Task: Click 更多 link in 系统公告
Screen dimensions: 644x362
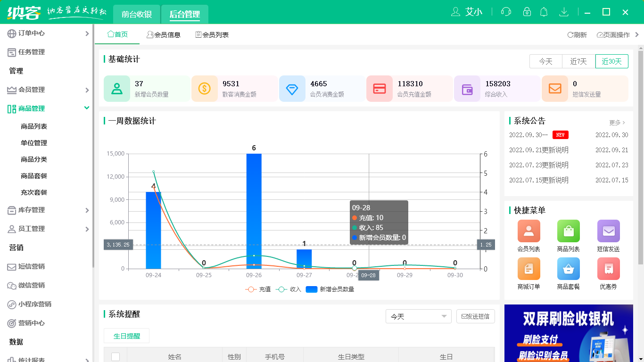Action: click(x=617, y=123)
